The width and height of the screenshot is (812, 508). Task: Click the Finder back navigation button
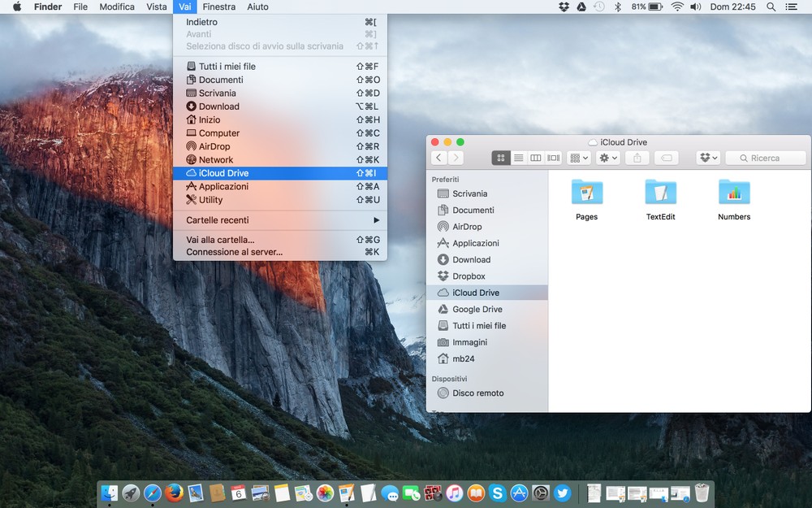coord(439,158)
